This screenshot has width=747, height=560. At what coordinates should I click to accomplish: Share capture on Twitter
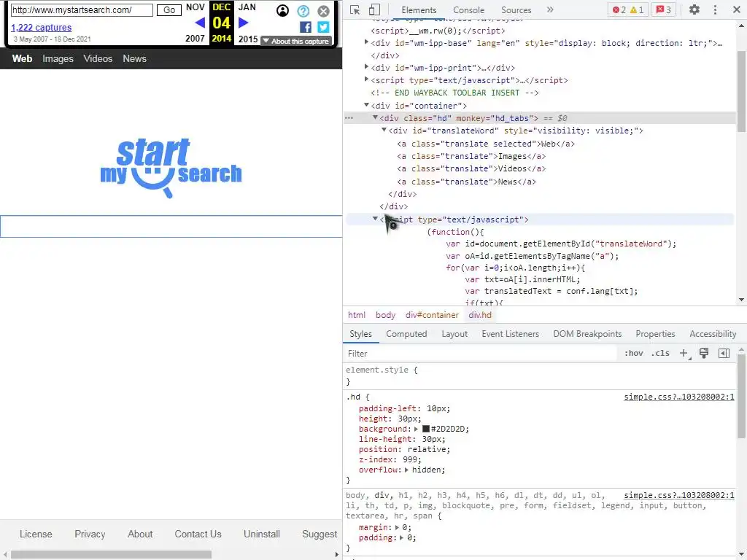[x=323, y=27]
